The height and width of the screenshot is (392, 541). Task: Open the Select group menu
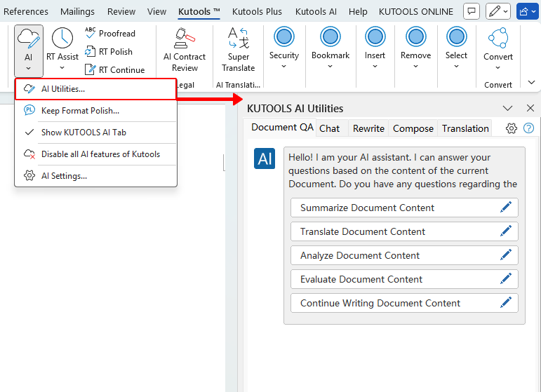point(456,48)
